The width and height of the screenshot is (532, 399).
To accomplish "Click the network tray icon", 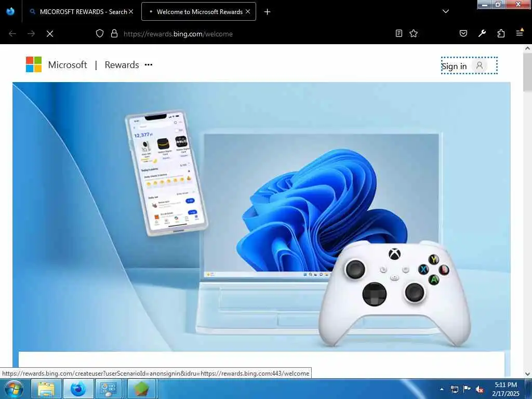I will click(454, 389).
